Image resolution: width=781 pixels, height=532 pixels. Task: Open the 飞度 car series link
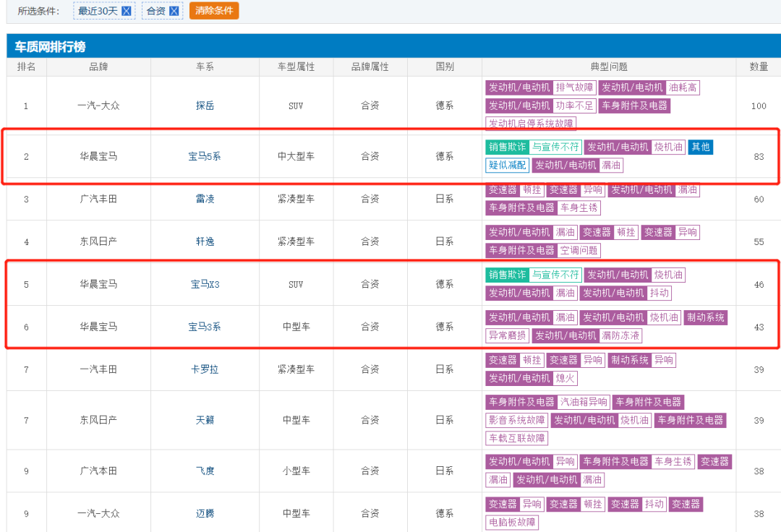[205, 471]
